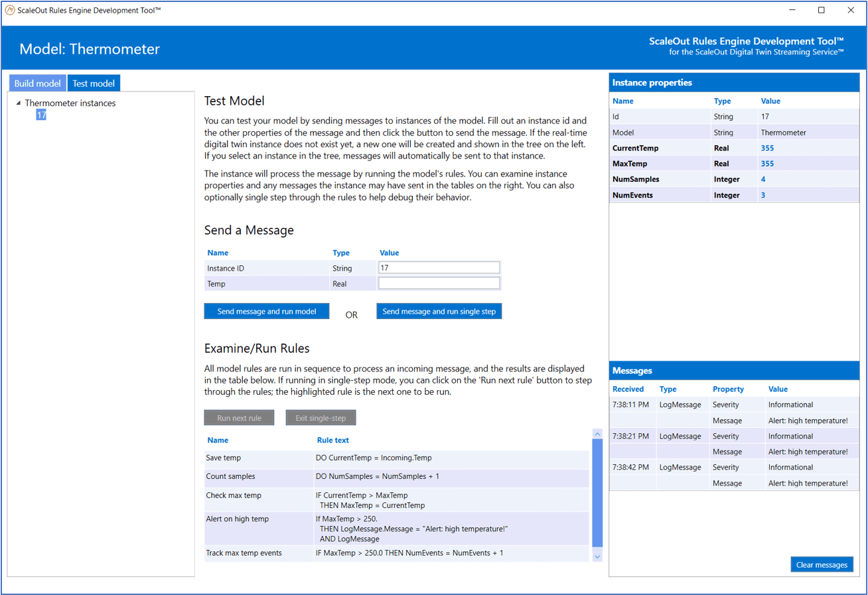Maximize the ScaleOut window
Screen dimensions: 868x595
point(822,11)
